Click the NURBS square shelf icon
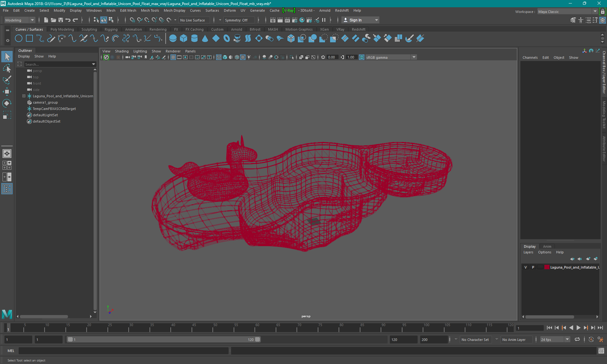The width and height of the screenshot is (607, 364). coord(29,39)
